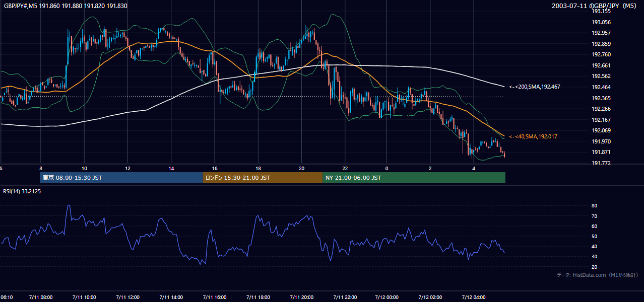Click hour tick 10 above the Tokyo session bar
The width and height of the screenshot is (644, 302).
pos(84,169)
